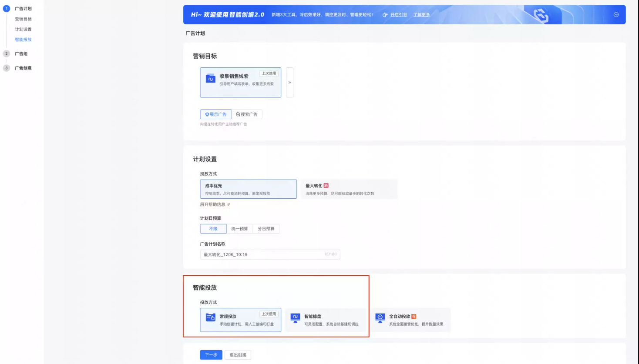Click the hand pointer icon beside 开启引导
The height and width of the screenshot is (364, 639).
point(384,14)
